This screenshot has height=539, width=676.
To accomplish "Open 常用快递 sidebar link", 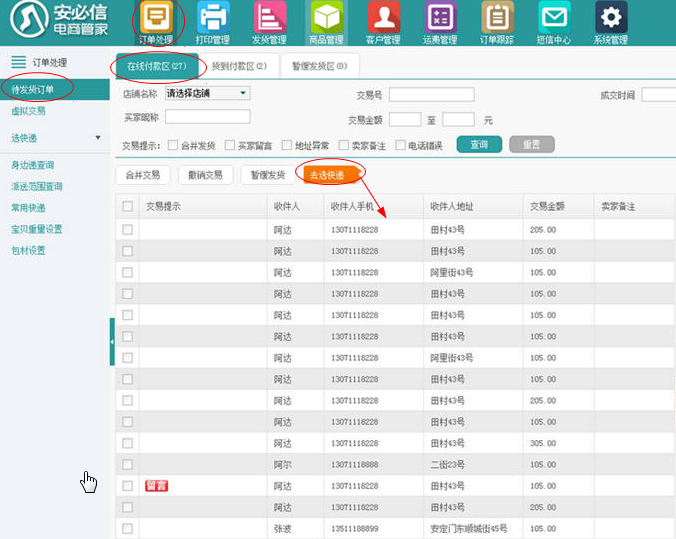I will tap(28, 208).
